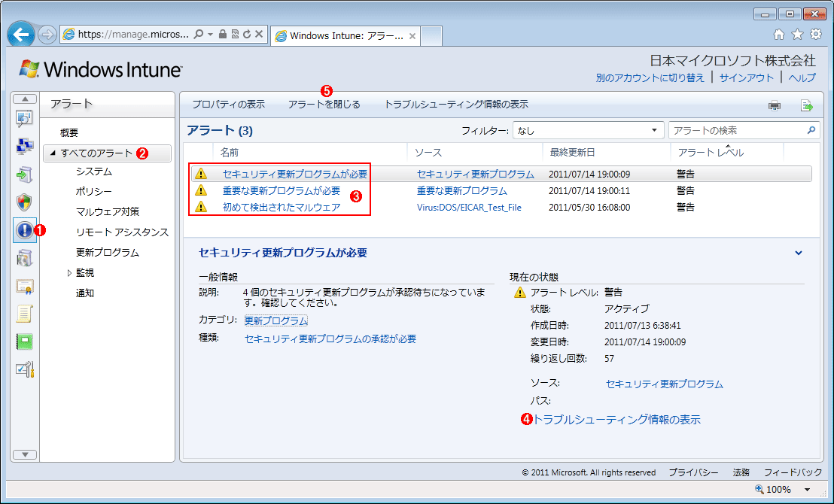Image resolution: width=834 pixels, height=504 pixels.
Task: Click the printer icon in the toolbar
Action: pyautogui.click(x=775, y=105)
